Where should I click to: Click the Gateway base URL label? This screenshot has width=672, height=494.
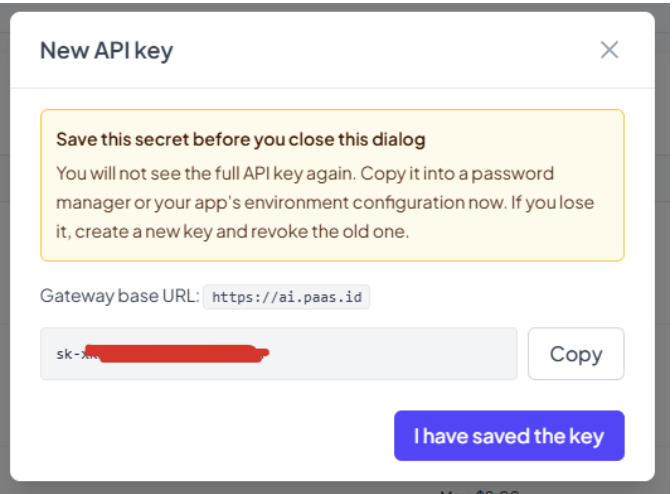[120, 296]
